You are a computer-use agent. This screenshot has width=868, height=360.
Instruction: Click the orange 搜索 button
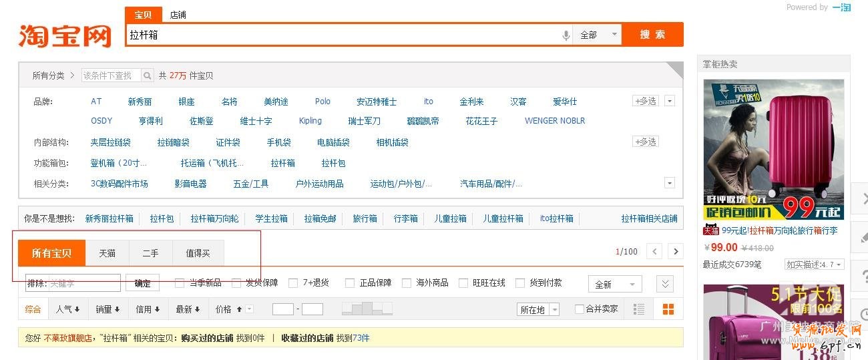click(652, 35)
